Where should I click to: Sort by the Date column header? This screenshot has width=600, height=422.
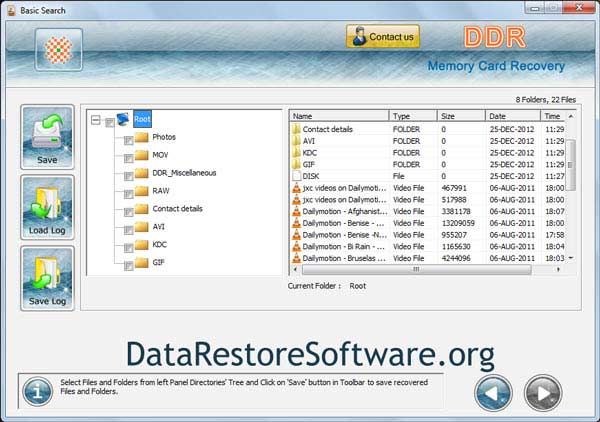[513, 116]
